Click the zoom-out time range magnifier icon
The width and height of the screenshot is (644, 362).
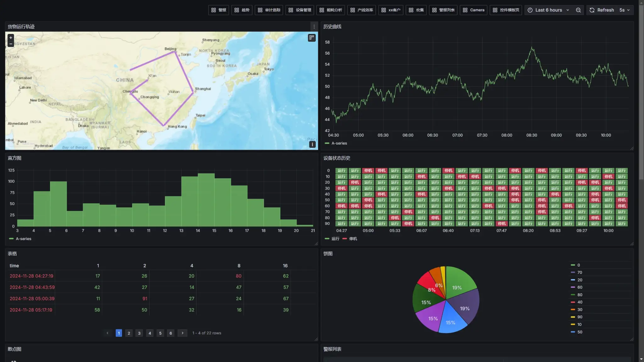click(578, 10)
